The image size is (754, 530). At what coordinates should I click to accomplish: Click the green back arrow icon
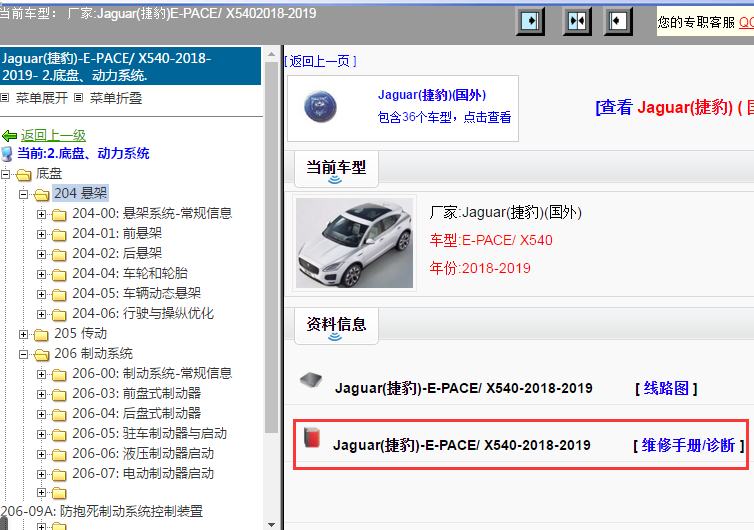[9, 136]
